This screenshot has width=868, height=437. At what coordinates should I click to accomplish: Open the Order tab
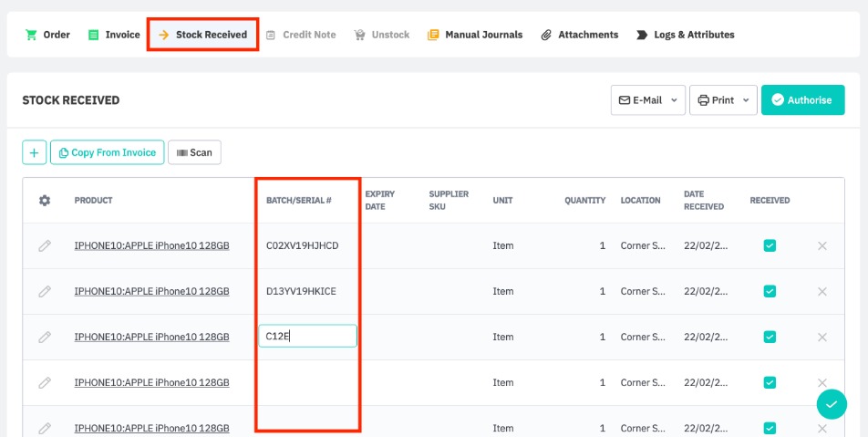click(x=47, y=35)
